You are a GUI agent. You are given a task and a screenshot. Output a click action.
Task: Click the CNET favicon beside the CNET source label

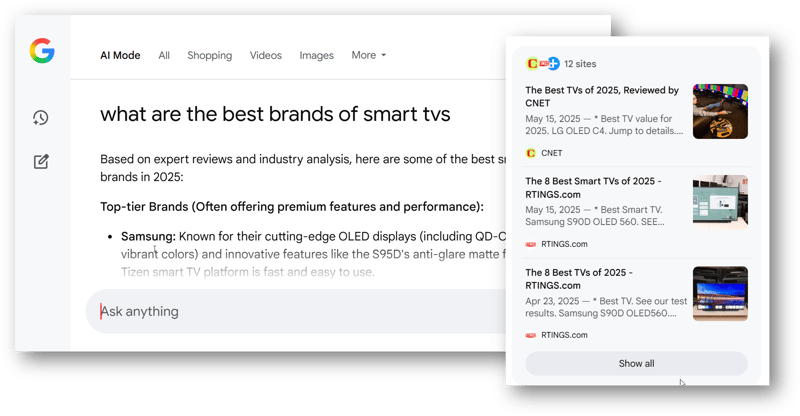(x=531, y=153)
